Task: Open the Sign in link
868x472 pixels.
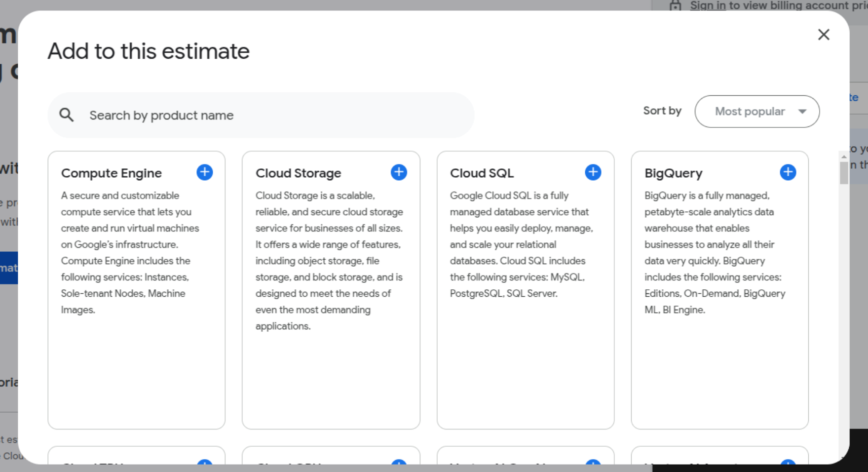Action: pyautogui.click(x=708, y=5)
